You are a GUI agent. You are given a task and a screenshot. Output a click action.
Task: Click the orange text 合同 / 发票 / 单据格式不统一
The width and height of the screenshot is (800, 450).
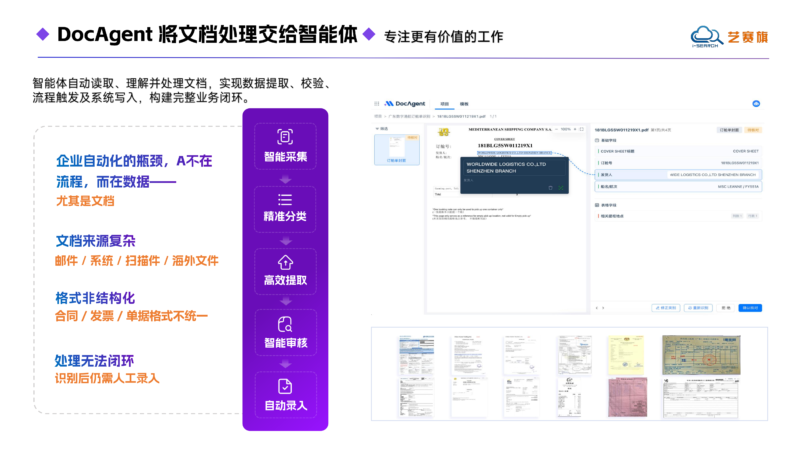point(131,316)
